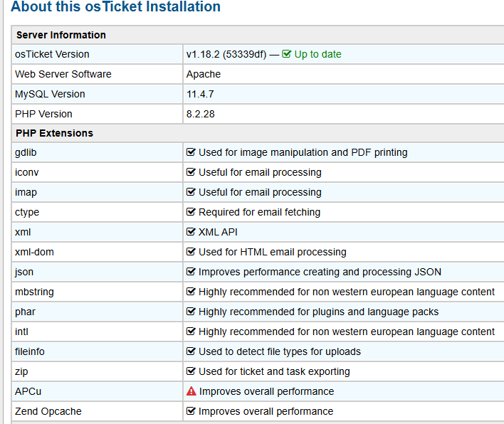Click the zip extension check icon
Viewport: 504px width, 424px height.
coord(191,371)
